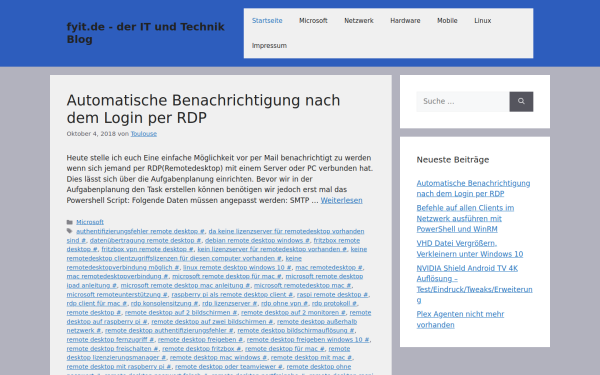600x375 pixels.
Task: Click tag mac remotedesktopverbindung
Action: [x=117, y=276]
